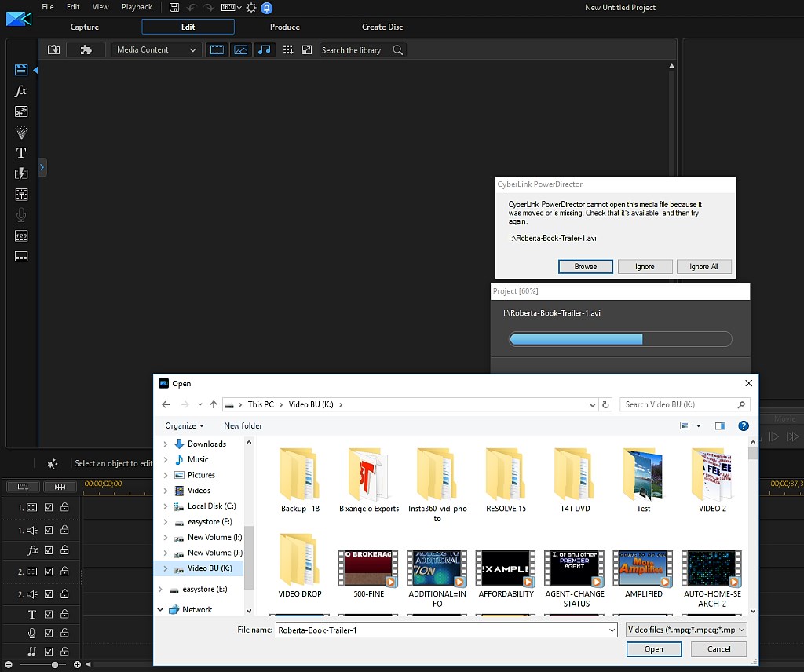Click the refresh icon in Open dialog

coord(605,404)
